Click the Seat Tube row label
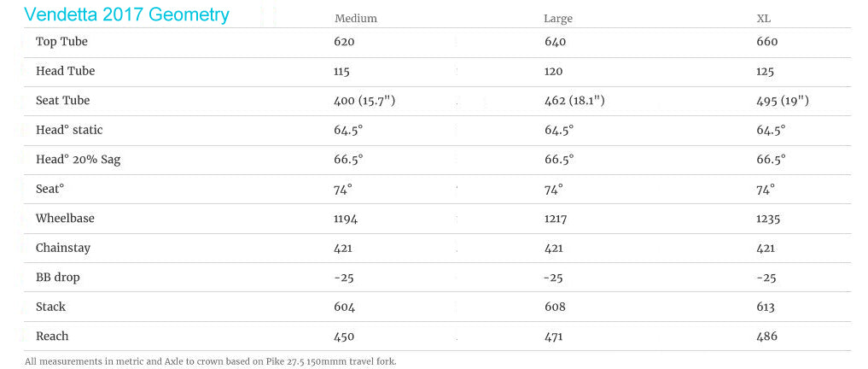This screenshot has width=868, height=369. (x=63, y=101)
